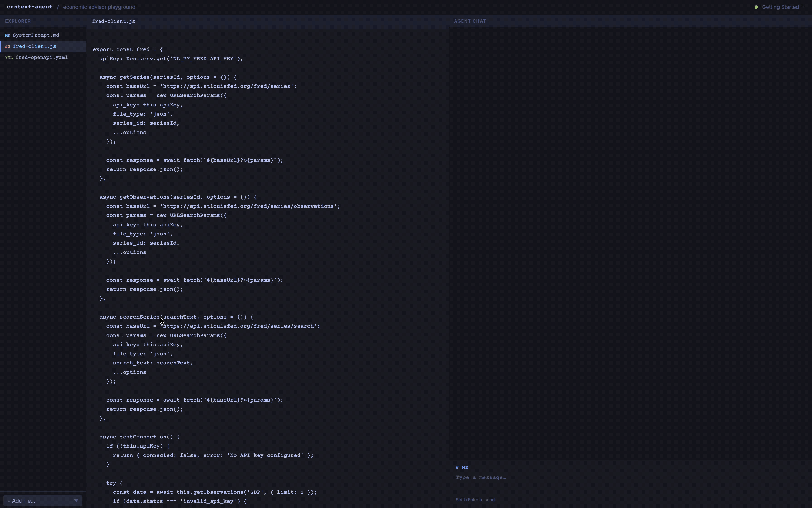This screenshot has width=812, height=508.
Task: Select fred-client.js file in explorer
Action: pyautogui.click(x=43, y=46)
